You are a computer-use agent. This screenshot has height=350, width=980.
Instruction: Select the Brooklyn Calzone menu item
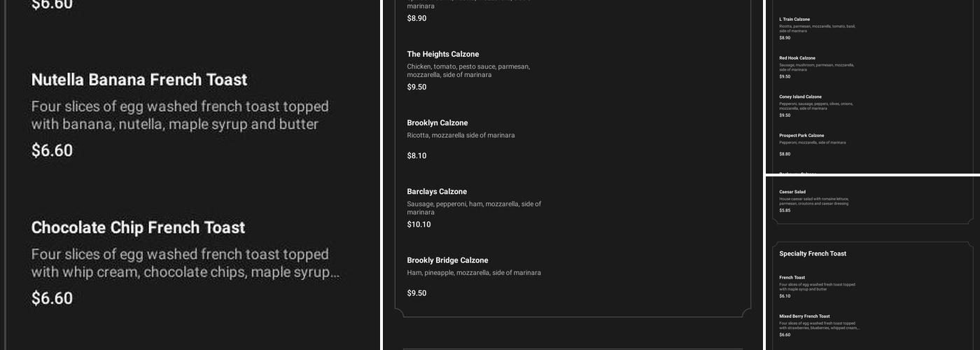(437, 122)
